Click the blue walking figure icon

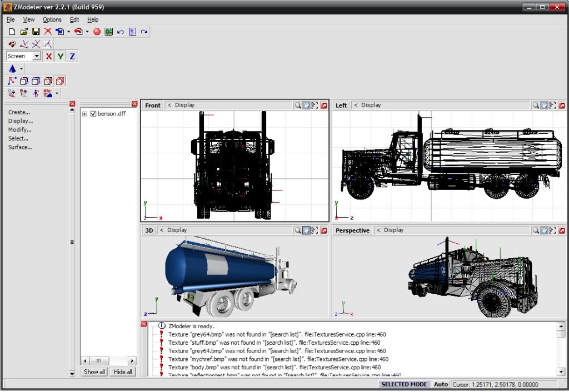(36, 93)
